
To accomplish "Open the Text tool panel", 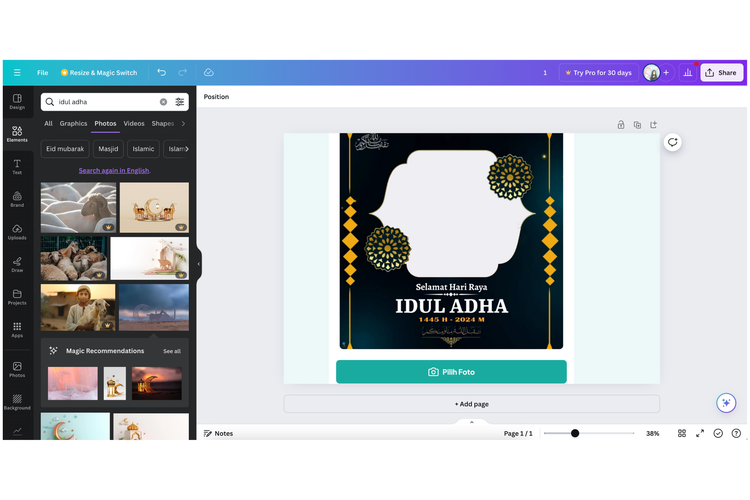I will point(17,166).
